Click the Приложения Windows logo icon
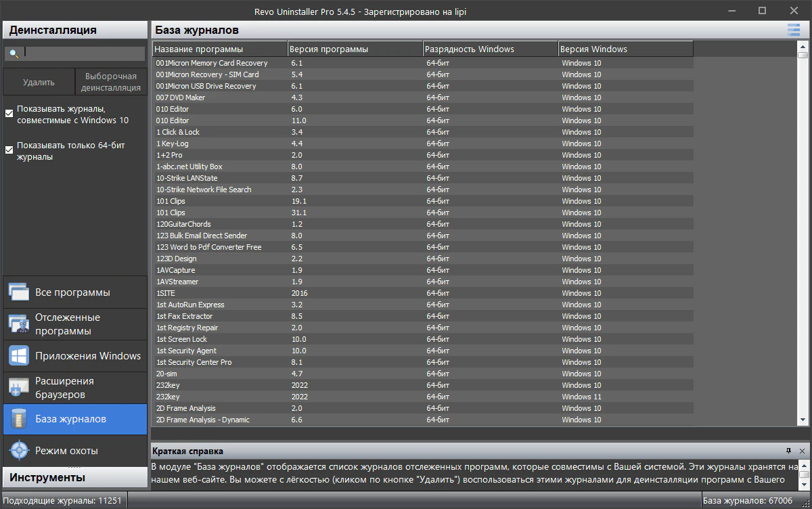 (18, 356)
